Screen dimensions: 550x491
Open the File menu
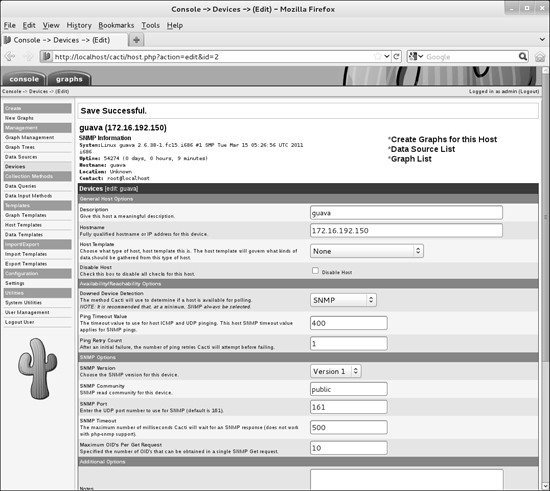click(x=10, y=25)
